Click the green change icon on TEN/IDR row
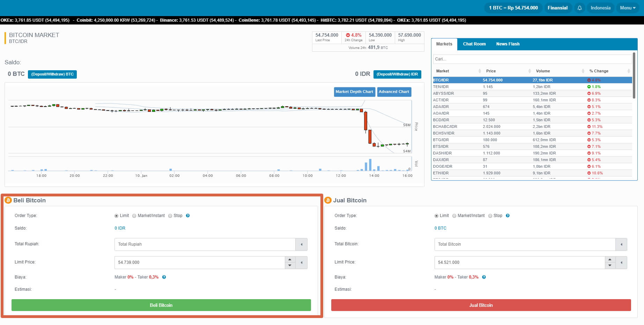This screenshot has width=644, height=325. [x=589, y=87]
